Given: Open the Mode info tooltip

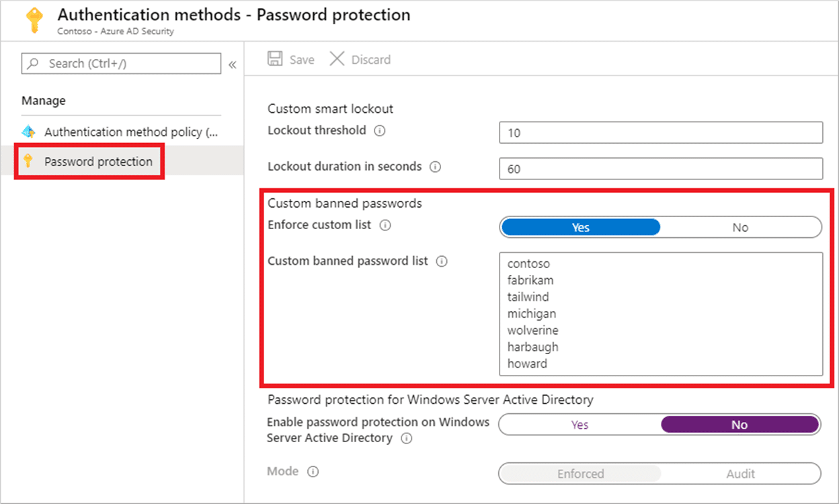Looking at the screenshot, I should pyautogui.click(x=313, y=472).
